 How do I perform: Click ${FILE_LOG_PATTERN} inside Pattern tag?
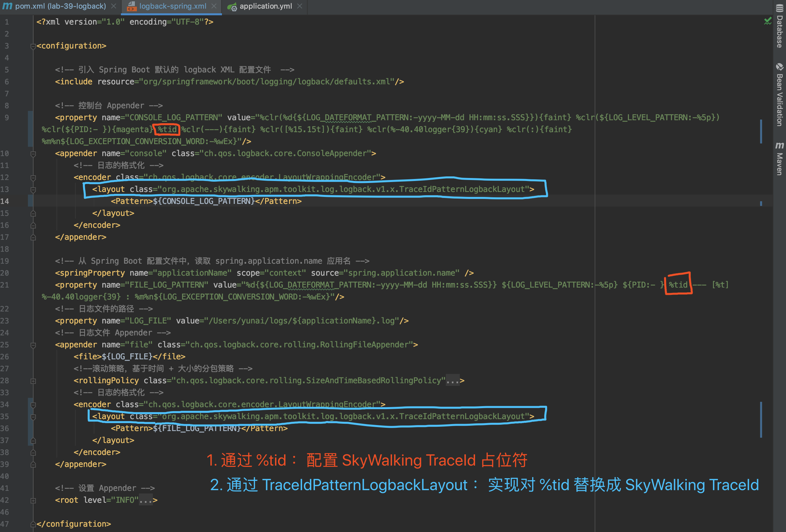[197, 428]
